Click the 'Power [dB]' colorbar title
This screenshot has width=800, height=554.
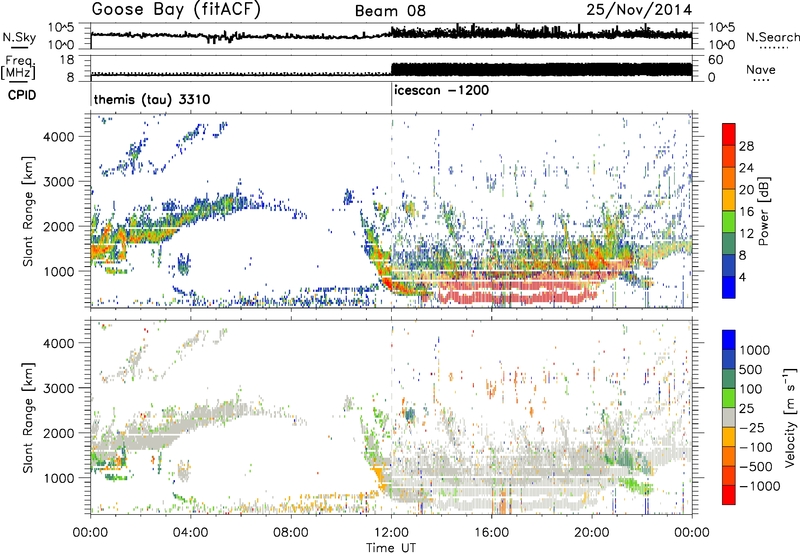(x=763, y=211)
